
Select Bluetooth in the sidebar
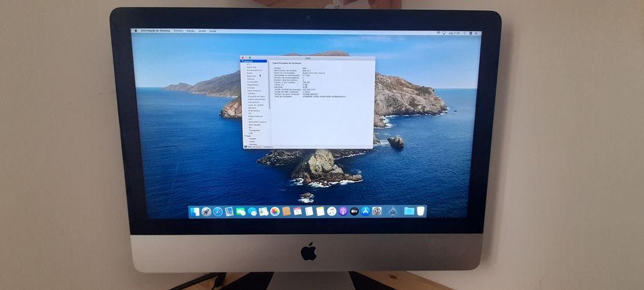pyautogui.click(x=251, y=76)
